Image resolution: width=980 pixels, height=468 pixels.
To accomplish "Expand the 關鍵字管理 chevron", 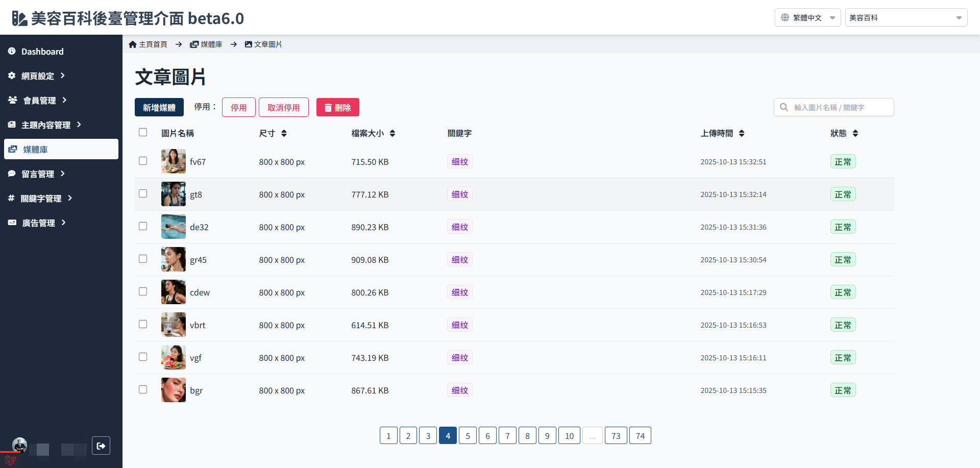I will pos(70,198).
